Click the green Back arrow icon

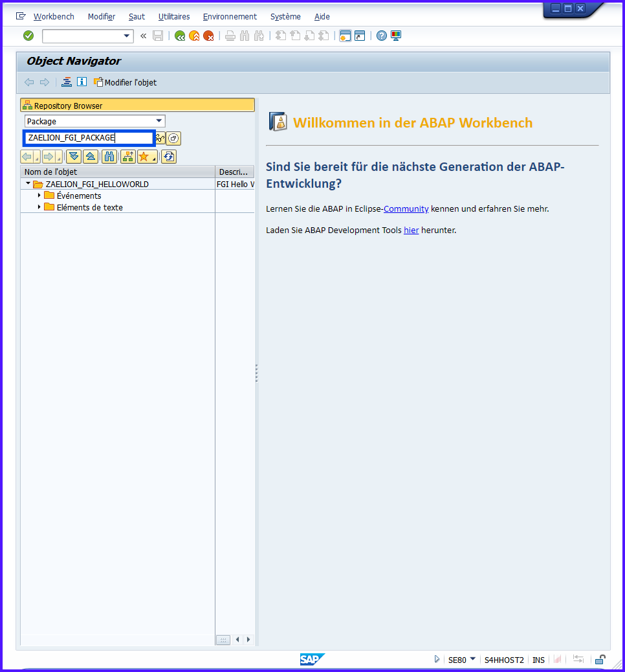tap(180, 36)
